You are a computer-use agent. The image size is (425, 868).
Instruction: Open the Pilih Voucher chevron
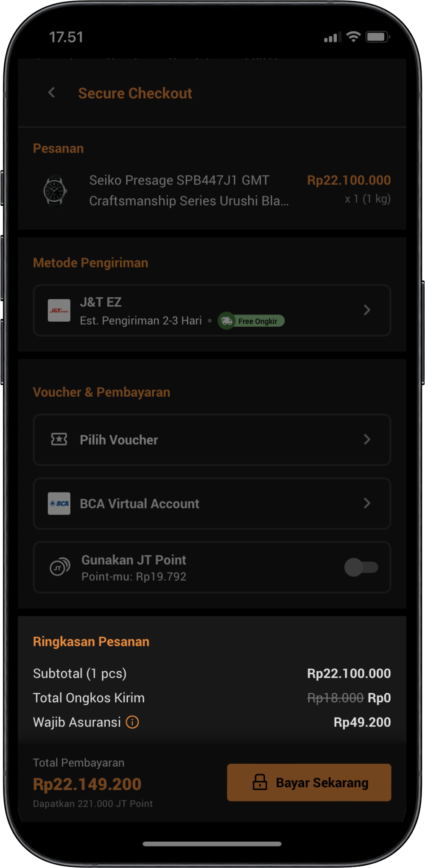pos(367,440)
